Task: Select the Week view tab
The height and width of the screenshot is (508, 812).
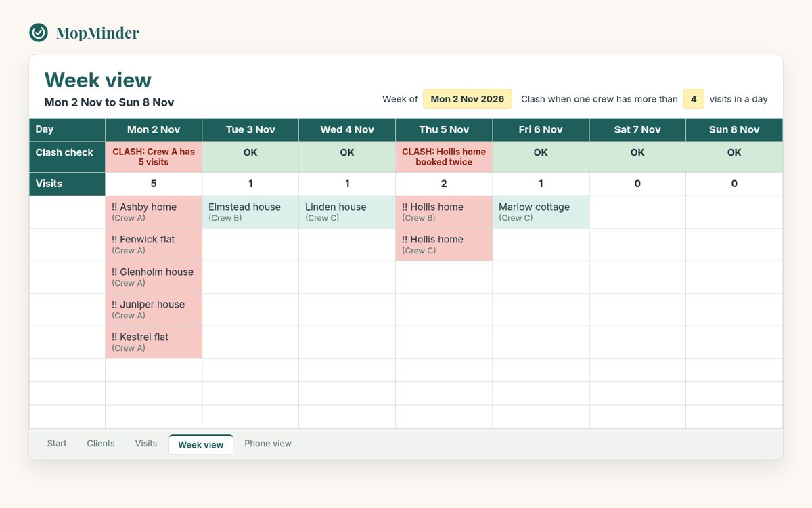Action: (201, 444)
